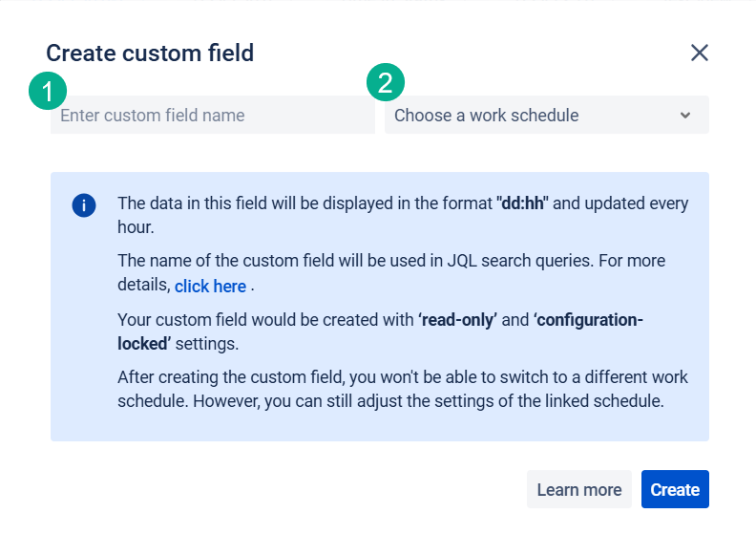Select the 'Choose a work schedule' placeholder text
This screenshot has width=756, height=534.
487,116
